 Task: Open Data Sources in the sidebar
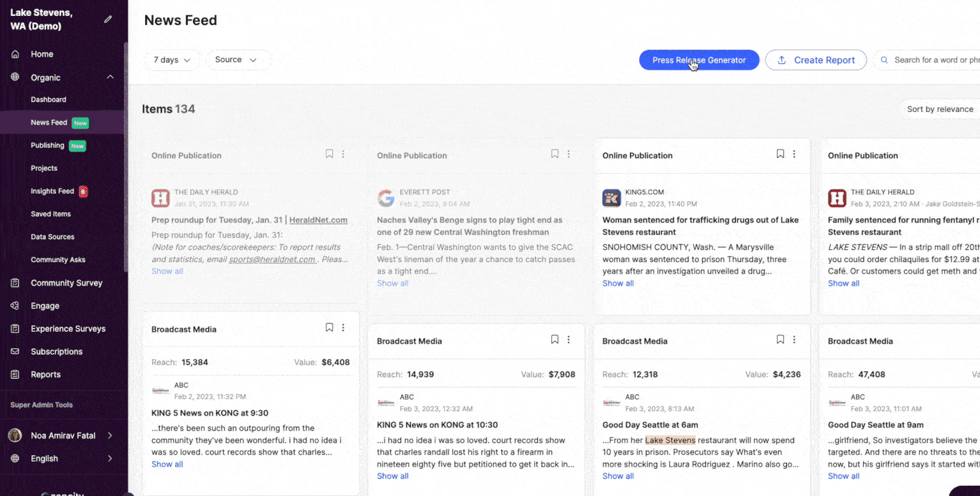(x=52, y=237)
